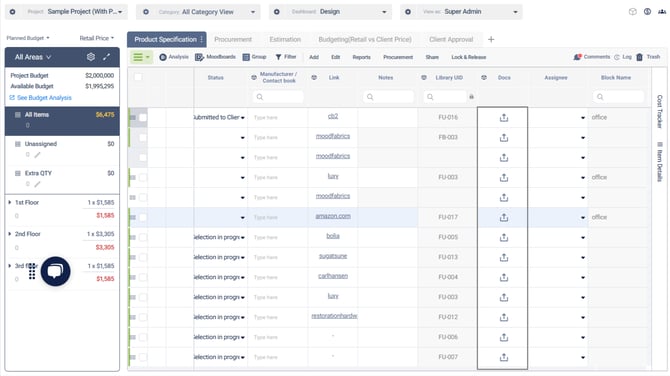
Task: Upload doc for FU-007 row
Action: point(504,357)
